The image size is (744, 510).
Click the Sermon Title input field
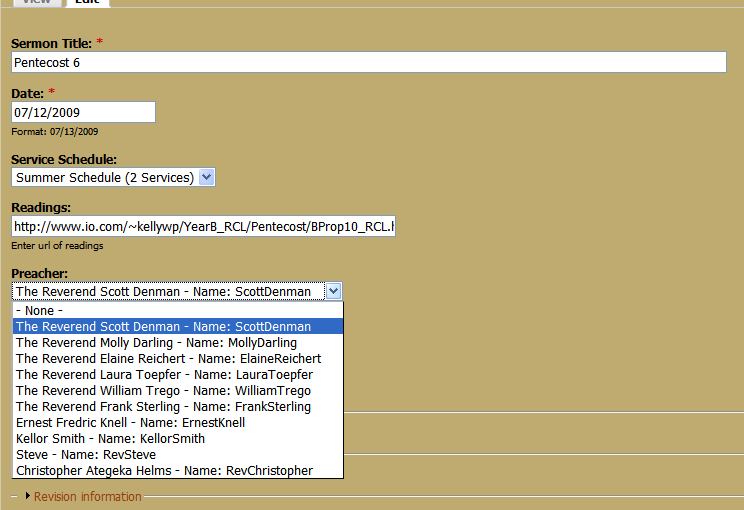point(369,62)
